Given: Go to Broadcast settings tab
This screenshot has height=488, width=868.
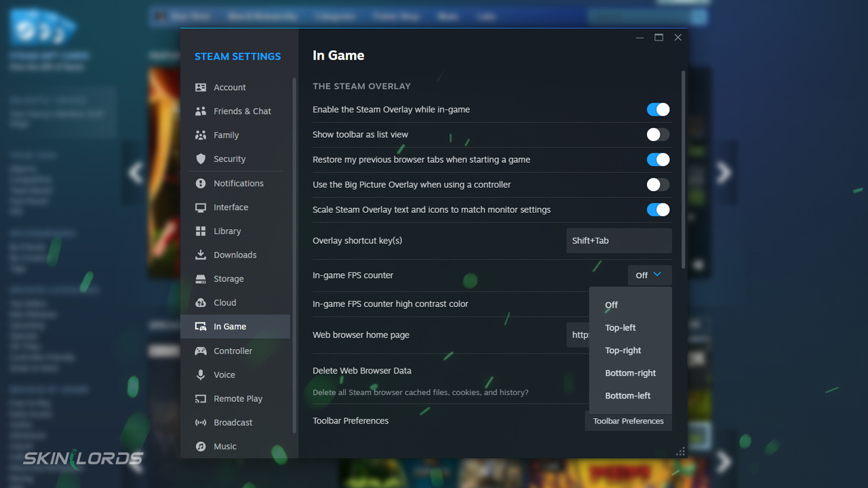Looking at the screenshot, I should 235,422.
